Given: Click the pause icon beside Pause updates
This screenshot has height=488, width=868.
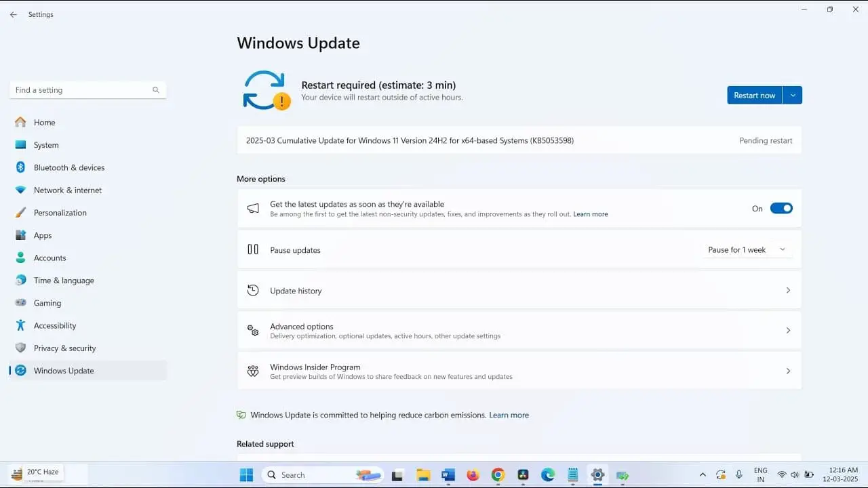Looking at the screenshot, I should (253, 249).
